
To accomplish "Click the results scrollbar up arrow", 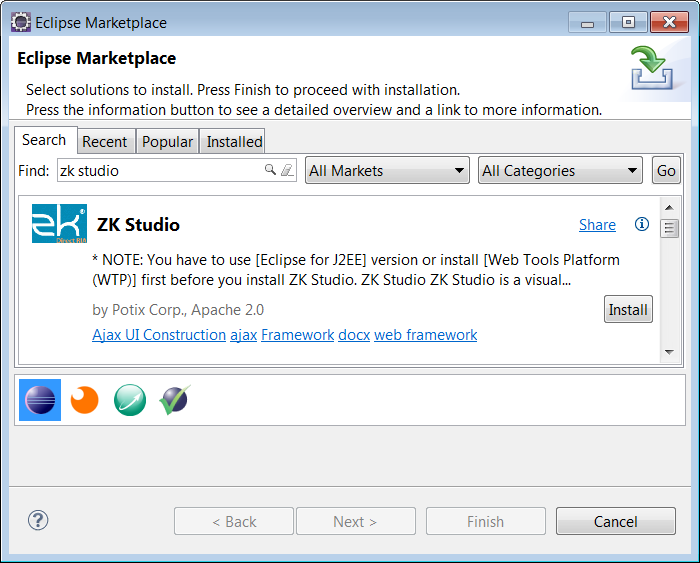I will [x=669, y=208].
